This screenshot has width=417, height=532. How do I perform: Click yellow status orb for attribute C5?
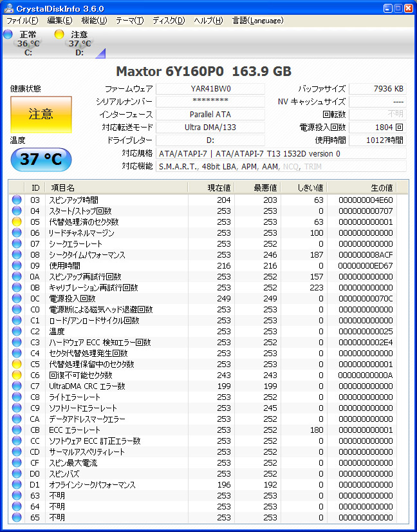17,364
